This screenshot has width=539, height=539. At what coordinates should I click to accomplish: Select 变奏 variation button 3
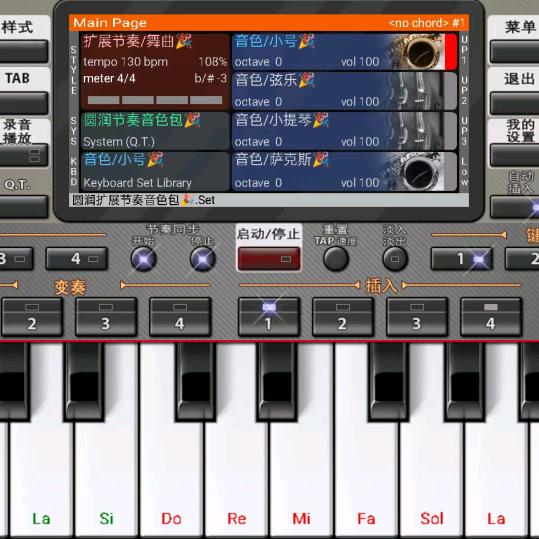pos(106,317)
